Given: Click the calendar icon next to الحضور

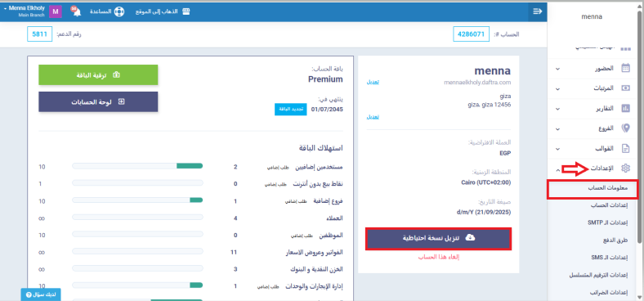Looking at the screenshot, I should pyautogui.click(x=625, y=68).
